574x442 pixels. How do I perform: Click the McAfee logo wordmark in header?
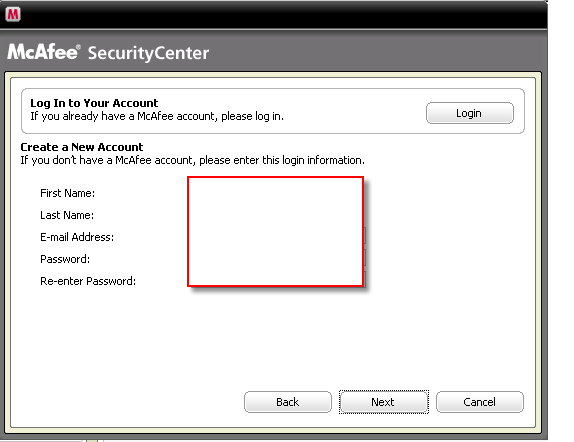(x=42, y=52)
